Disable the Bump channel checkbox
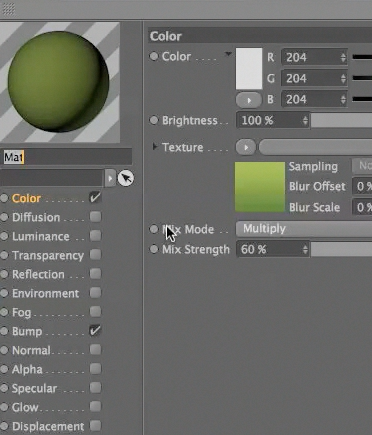 [x=95, y=331]
